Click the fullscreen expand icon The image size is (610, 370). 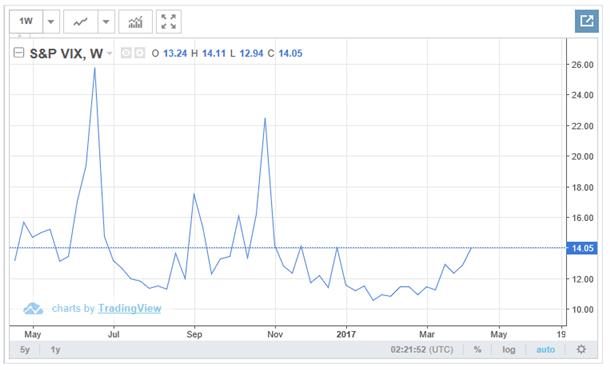[x=168, y=21]
